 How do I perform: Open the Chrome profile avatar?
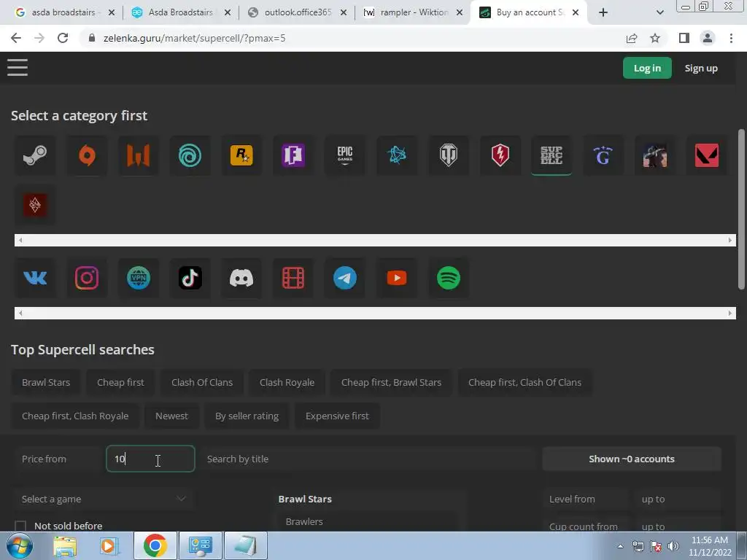pyautogui.click(x=708, y=38)
